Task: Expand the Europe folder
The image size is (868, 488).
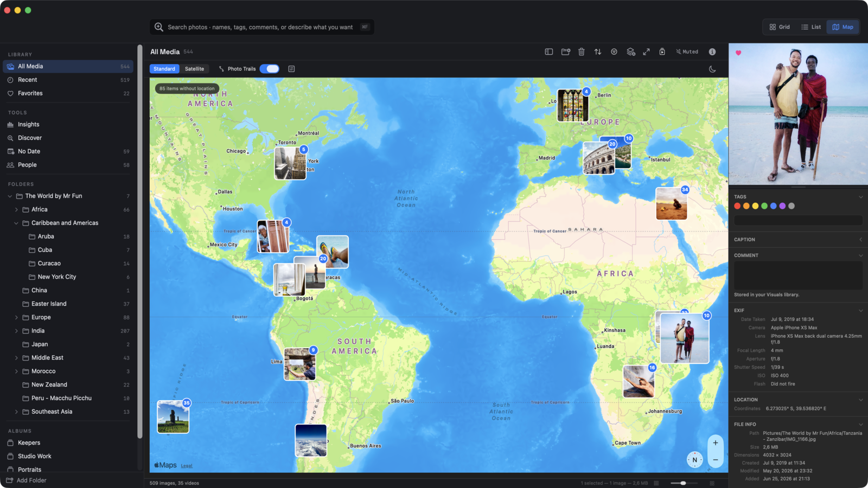Action: point(16,318)
